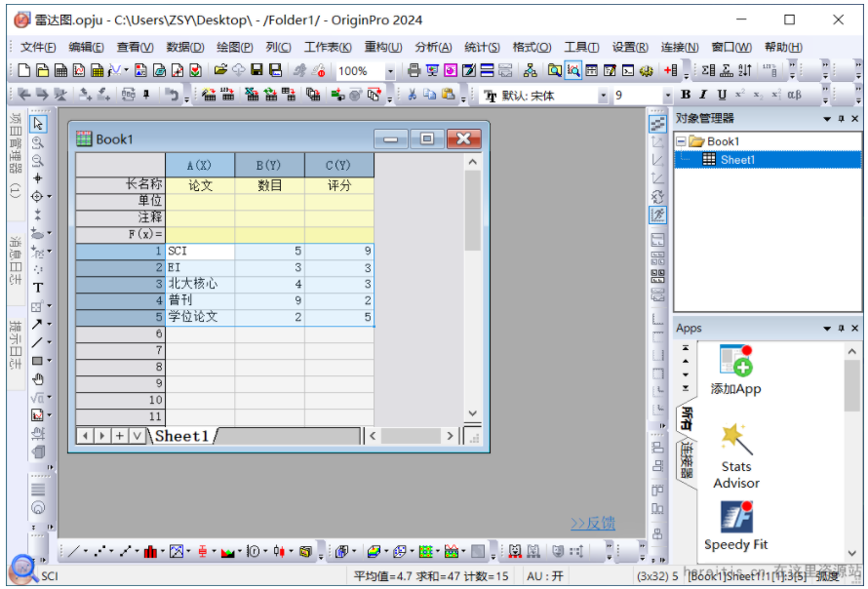The width and height of the screenshot is (868, 589).
Task: Create a new project with blank page icon
Action: [x=23, y=70]
